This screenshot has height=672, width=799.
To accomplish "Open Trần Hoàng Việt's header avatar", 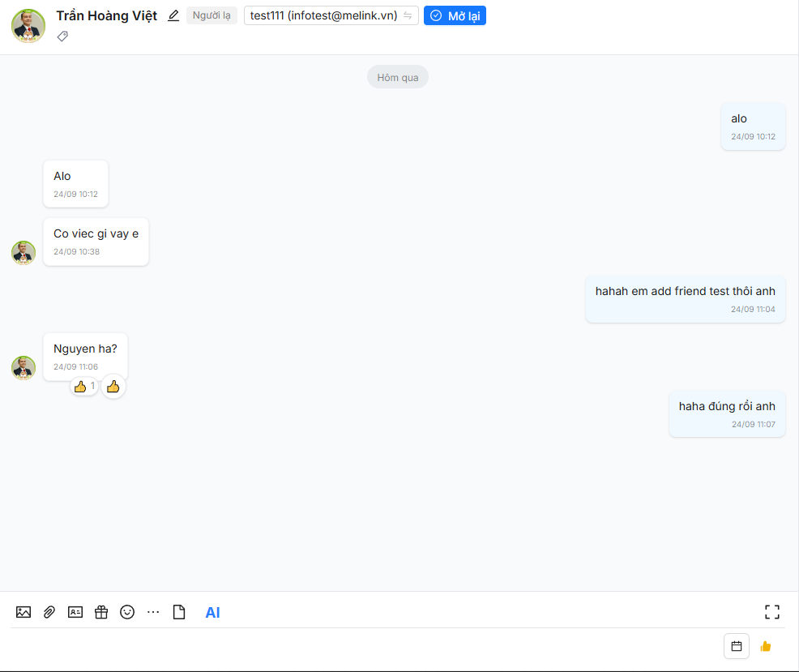I will click(28, 25).
